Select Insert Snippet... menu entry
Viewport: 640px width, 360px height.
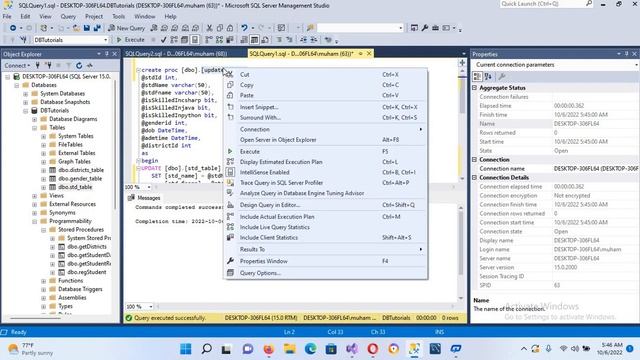click(x=325, y=107)
